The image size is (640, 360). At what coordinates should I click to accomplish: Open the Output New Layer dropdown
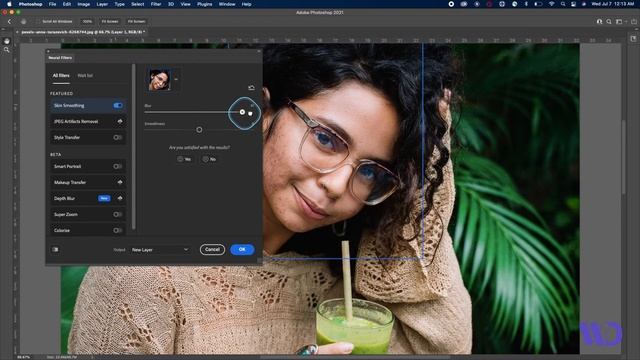(x=160, y=249)
